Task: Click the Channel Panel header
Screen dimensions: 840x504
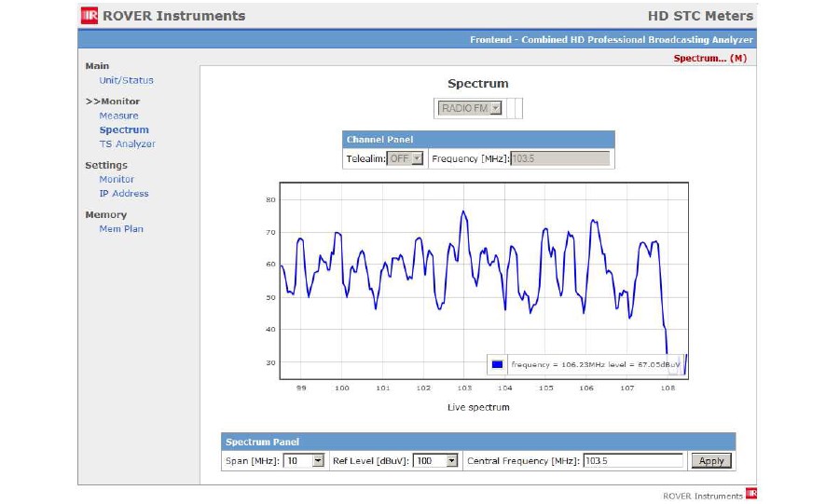Action: (x=478, y=139)
